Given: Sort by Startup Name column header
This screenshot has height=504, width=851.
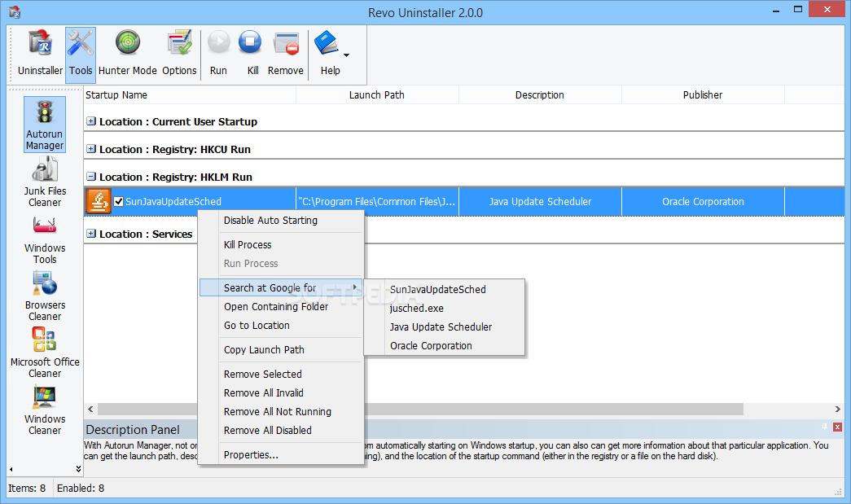Looking at the screenshot, I should coord(190,95).
